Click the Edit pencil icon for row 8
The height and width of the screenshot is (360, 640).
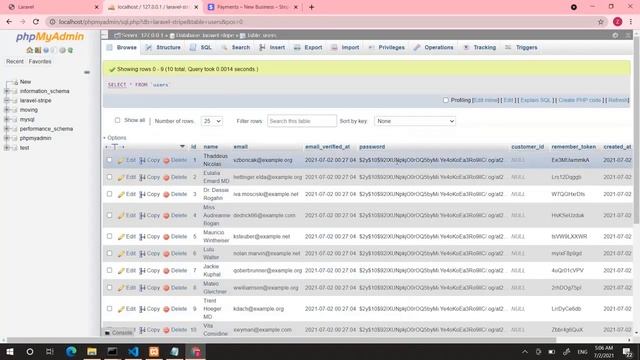pos(121,288)
